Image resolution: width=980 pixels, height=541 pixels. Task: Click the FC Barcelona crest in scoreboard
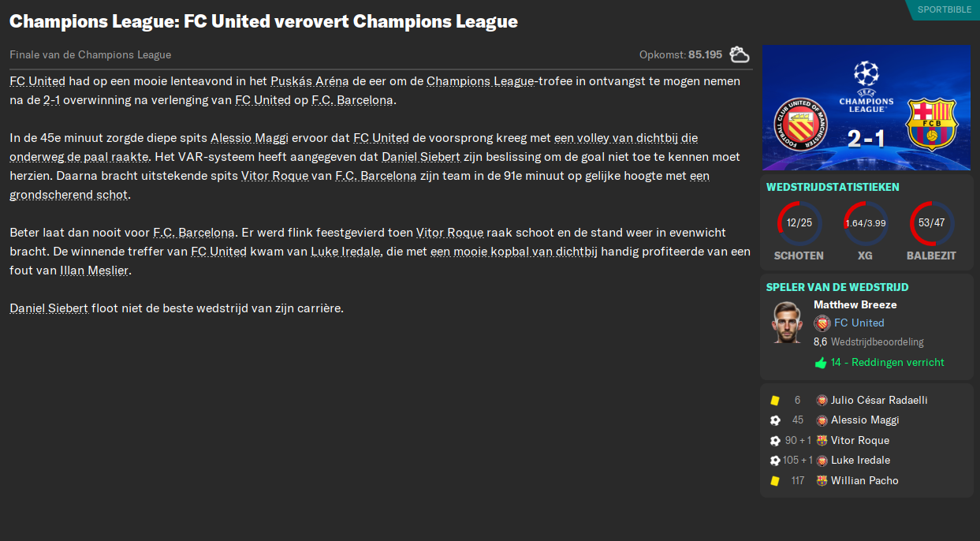point(931,124)
